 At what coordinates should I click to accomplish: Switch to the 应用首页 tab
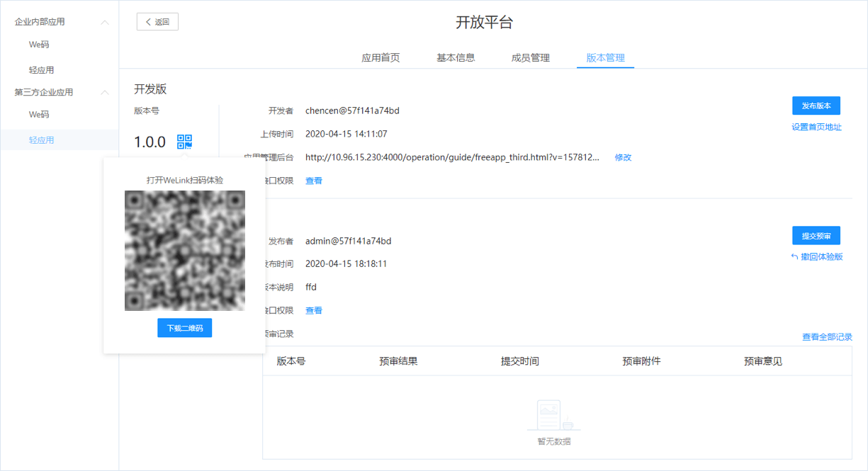pos(380,57)
